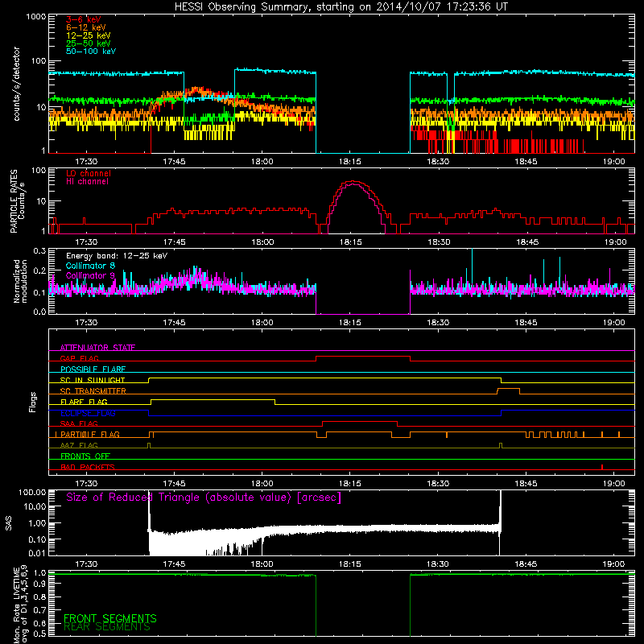Select the 3-6 keV legend label
Image resolution: width=644 pixels, height=644 pixels.
[x=84, y=19]
